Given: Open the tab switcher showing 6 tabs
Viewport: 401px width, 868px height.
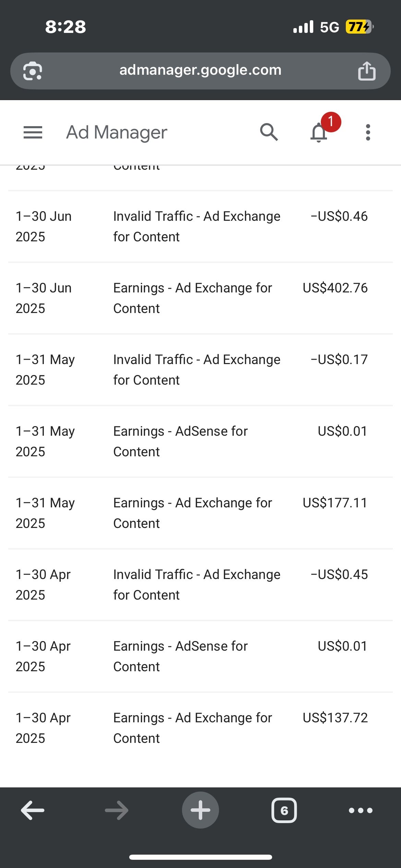Looking at the screenshot, I should tap(284, 810).
